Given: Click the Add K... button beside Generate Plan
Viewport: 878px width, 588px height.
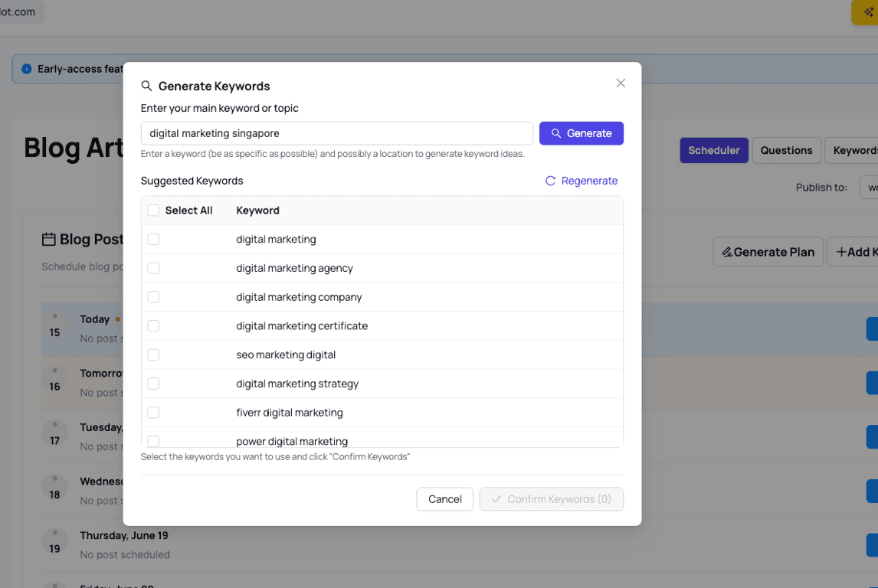Looking at the screenshot, I should click(853, 252).
